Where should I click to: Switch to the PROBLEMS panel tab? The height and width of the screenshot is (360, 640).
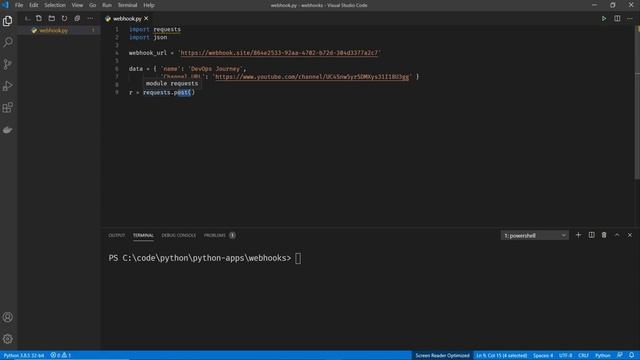219,236
